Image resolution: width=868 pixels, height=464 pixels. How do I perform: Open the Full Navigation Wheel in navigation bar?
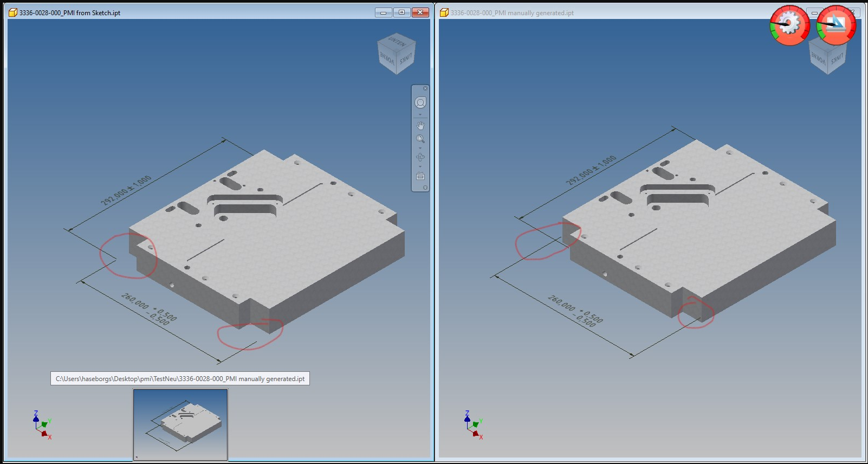[420, 102]
